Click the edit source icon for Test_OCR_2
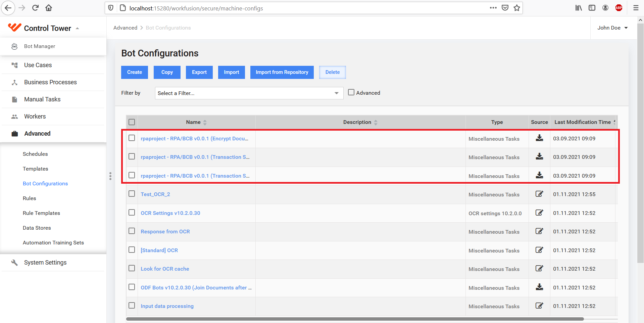644x323 pixels. 539,194
